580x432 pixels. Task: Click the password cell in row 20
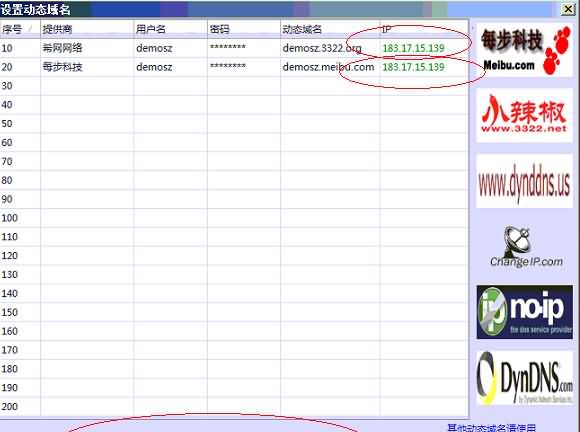[244, 67]
